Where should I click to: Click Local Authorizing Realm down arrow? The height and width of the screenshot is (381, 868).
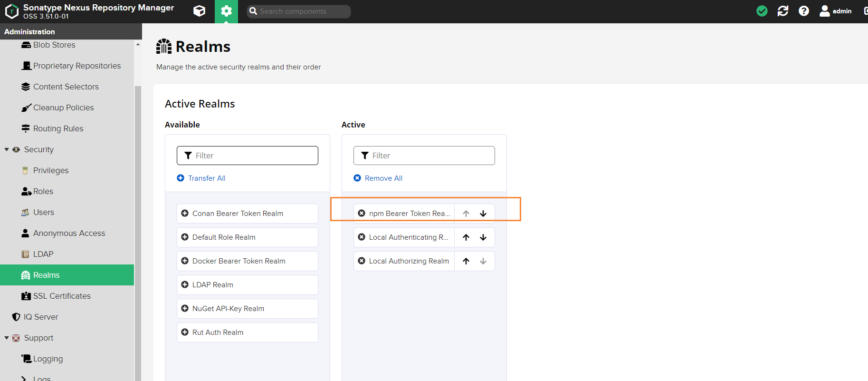click(x=483, y=261)
